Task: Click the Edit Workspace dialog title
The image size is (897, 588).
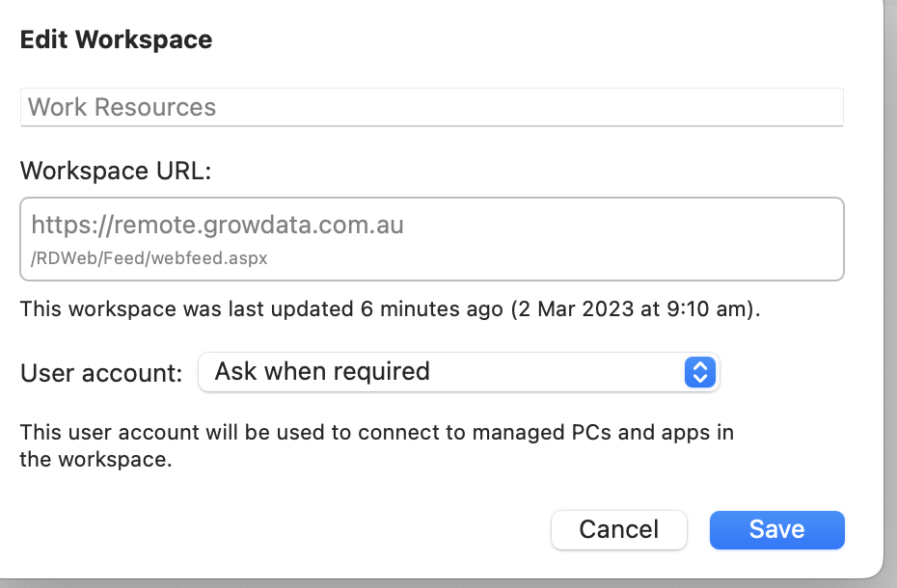Action: point(116,40)
